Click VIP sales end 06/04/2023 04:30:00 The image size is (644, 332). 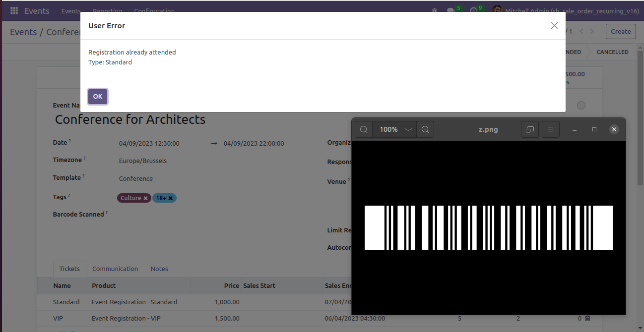click(x=355, y=319)
